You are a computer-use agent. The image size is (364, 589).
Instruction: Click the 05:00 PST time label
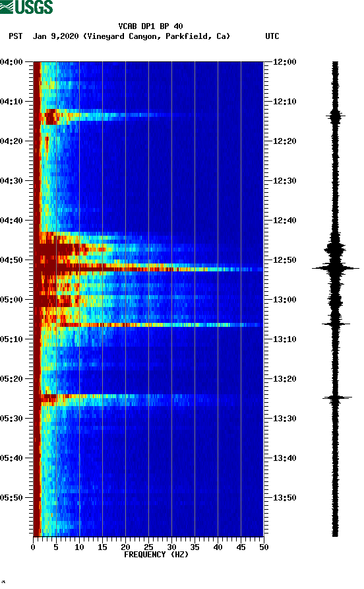(12, 300)
